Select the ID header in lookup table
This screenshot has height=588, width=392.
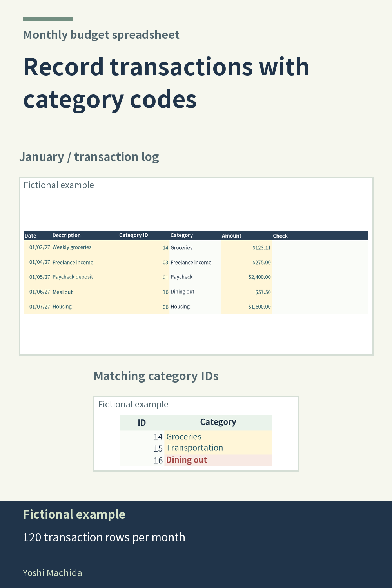click(x=142, y=423)
